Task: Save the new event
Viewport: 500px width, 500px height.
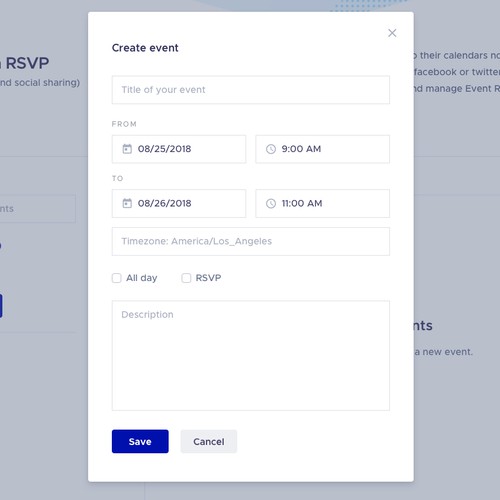Action: pyautogui.click(x=140, y=441)
